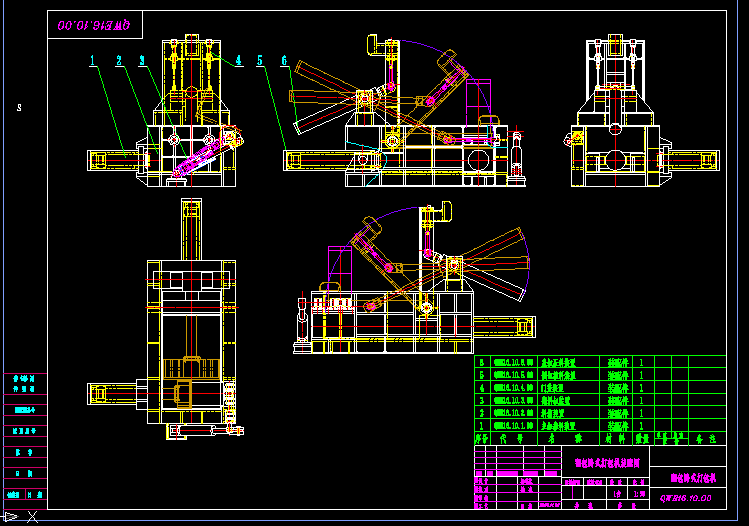749x526 pixels.
Task: Select the lone letter S near left border
Action: pos(19,107)
